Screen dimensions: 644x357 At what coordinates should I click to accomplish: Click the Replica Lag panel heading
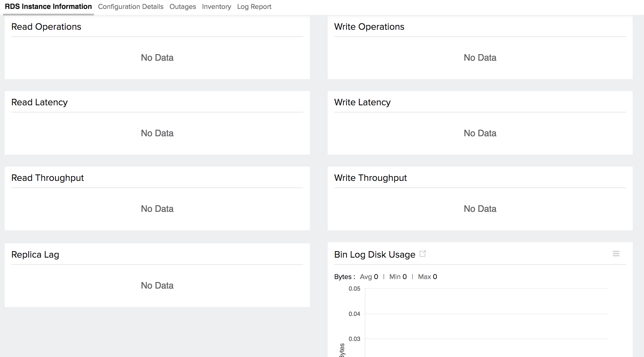click(x=35, y=255)
